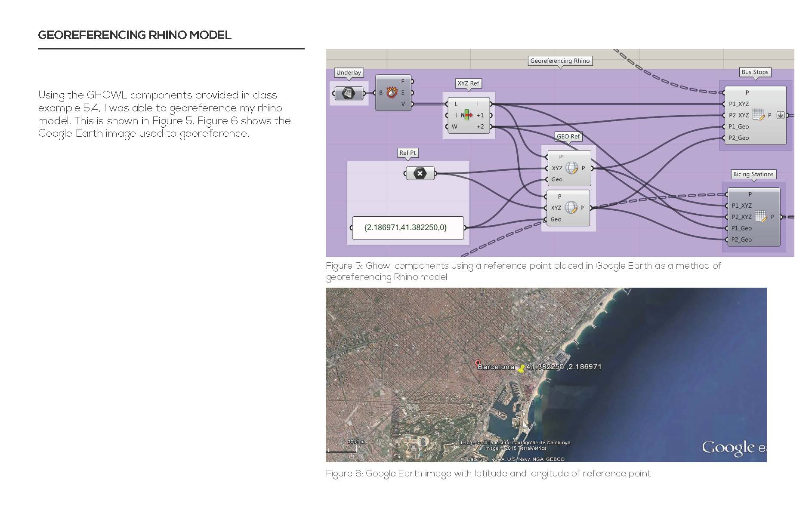Click the Ref Pt black hexagon point icon

(420, 174)
